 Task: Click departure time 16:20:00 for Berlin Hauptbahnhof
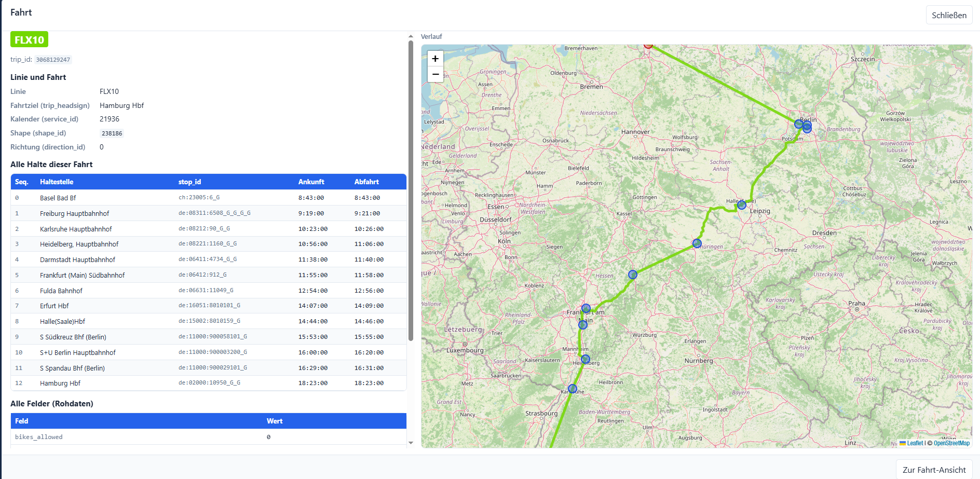point(369,352)
